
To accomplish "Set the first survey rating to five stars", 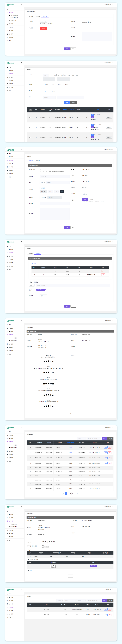I will click(53, 361).
